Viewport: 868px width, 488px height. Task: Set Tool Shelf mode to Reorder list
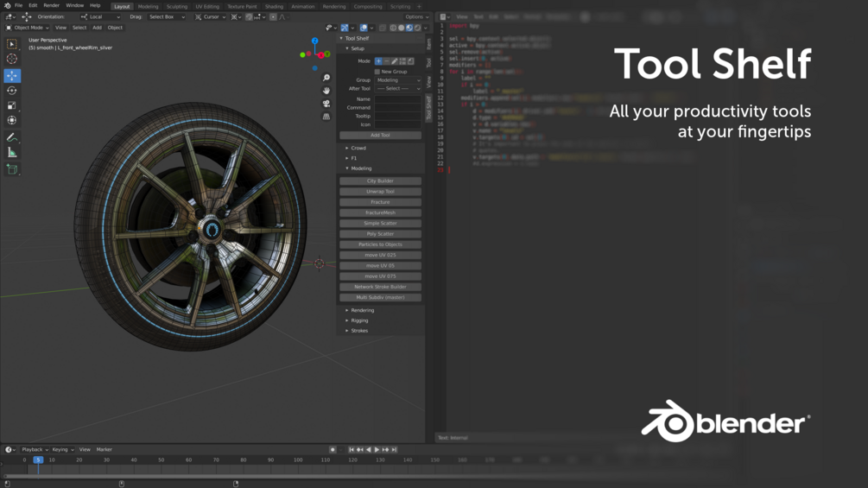402,60
